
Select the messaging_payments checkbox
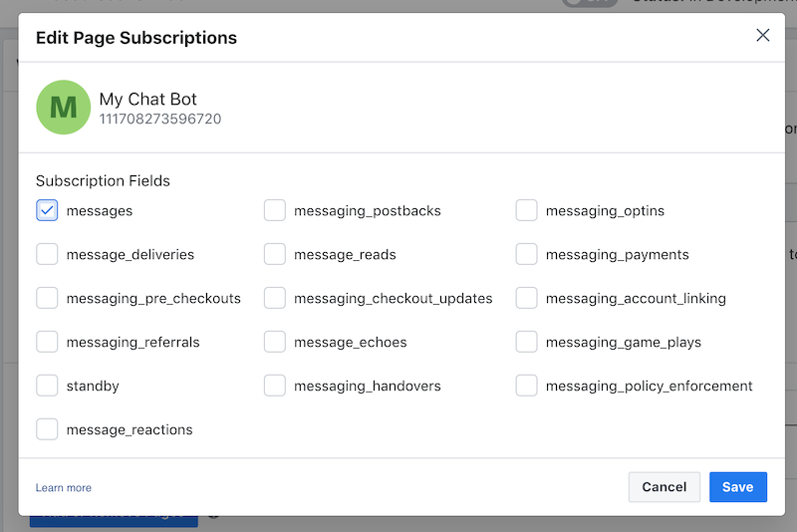point(527,255)
